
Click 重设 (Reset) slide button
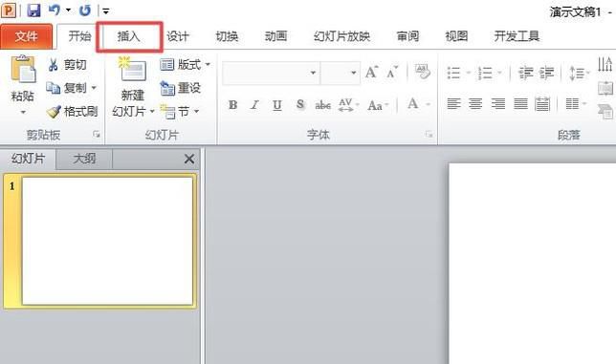click(181, 88)
